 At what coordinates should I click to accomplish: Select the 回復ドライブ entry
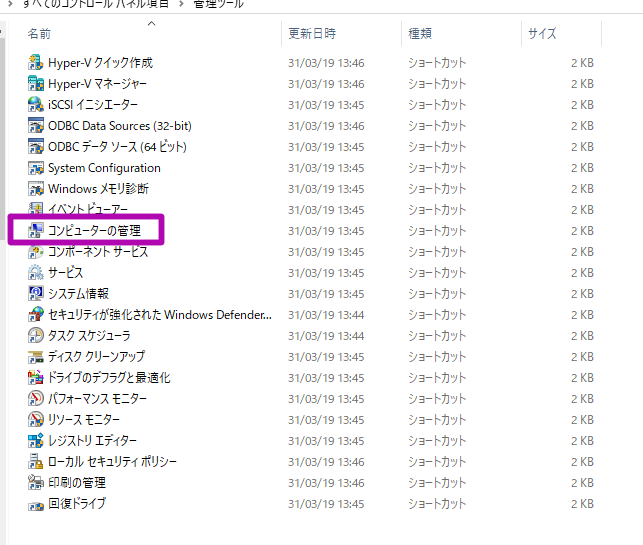[77, 504]
